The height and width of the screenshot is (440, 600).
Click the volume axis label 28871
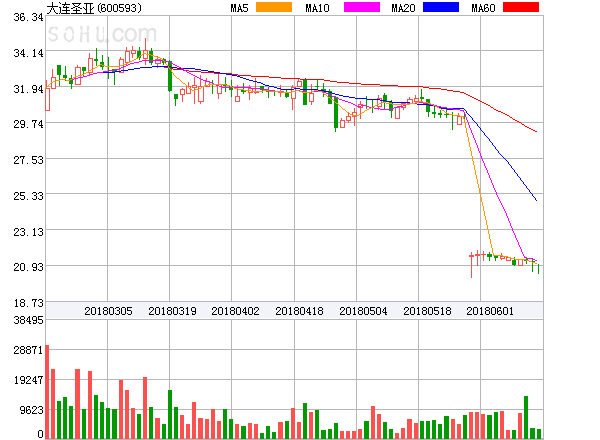28,350
